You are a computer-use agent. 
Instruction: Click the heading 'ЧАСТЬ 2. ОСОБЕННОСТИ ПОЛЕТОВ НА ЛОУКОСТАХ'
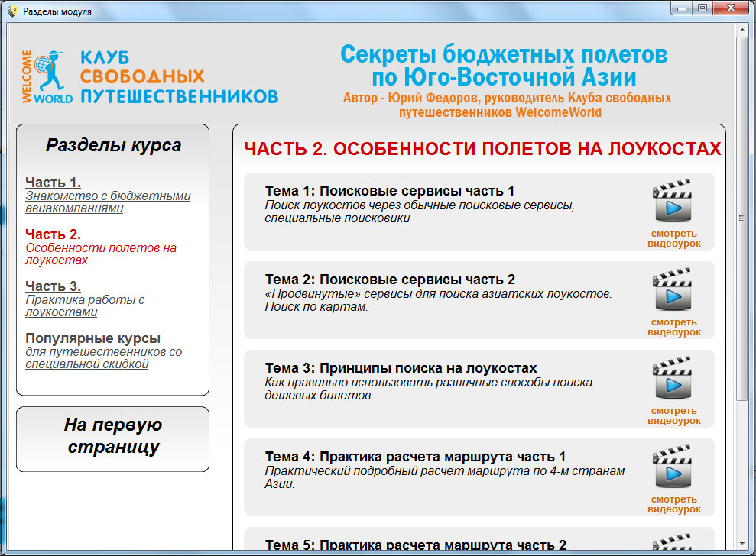[x=482, y=149]
